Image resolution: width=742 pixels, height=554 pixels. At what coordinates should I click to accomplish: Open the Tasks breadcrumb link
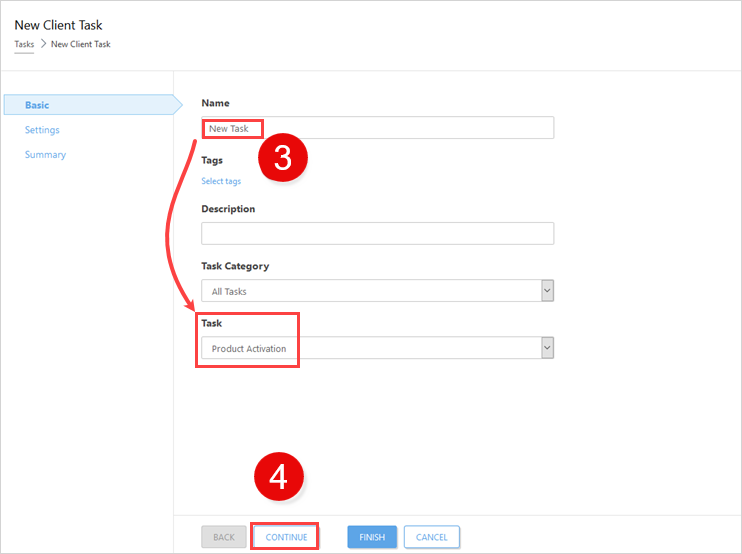[x=24, y=44]
